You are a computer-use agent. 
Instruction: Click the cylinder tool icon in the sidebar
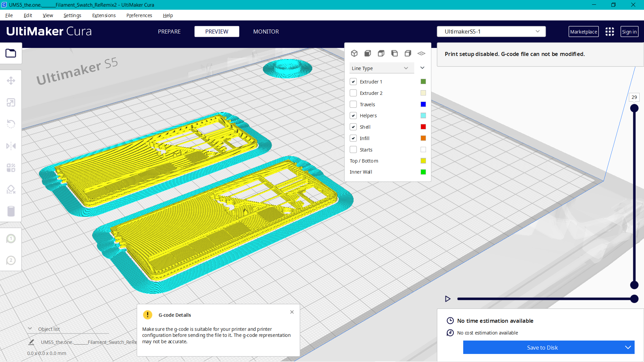tap(11, 211)
